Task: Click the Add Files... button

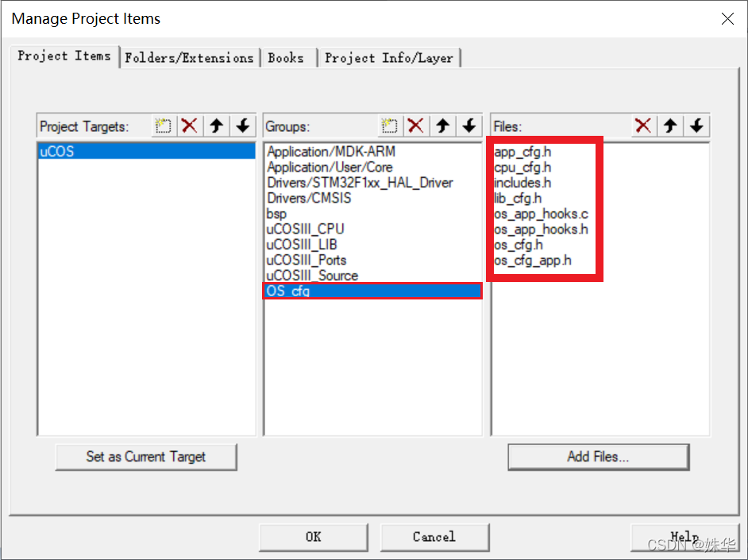Action: click(598, 457)
